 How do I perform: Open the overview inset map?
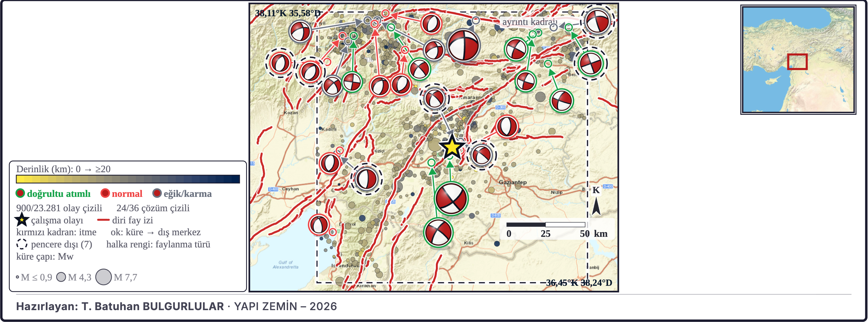coord(798,60)
